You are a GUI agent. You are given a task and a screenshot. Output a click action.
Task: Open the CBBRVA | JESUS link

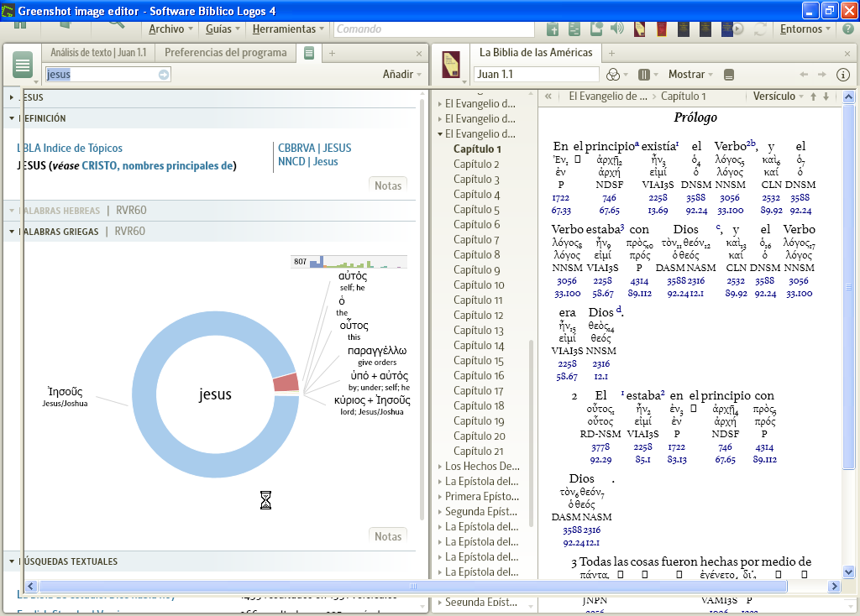coord(315,149)
